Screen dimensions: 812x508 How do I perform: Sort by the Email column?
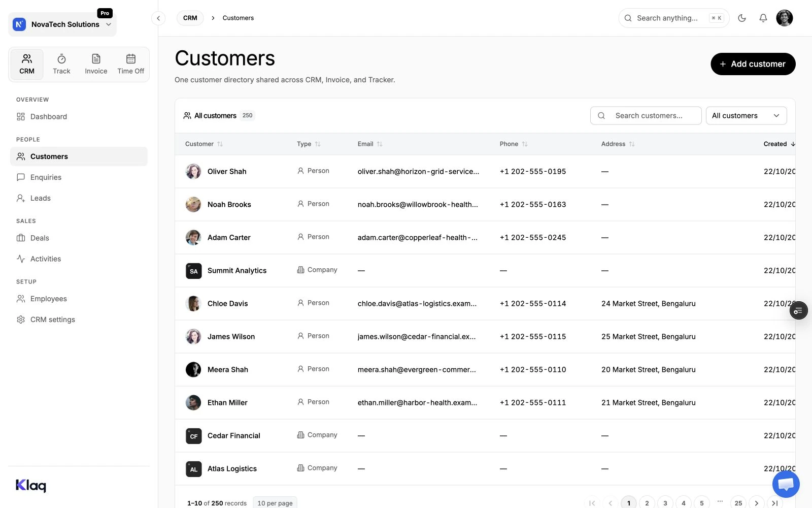pos(370,144)
